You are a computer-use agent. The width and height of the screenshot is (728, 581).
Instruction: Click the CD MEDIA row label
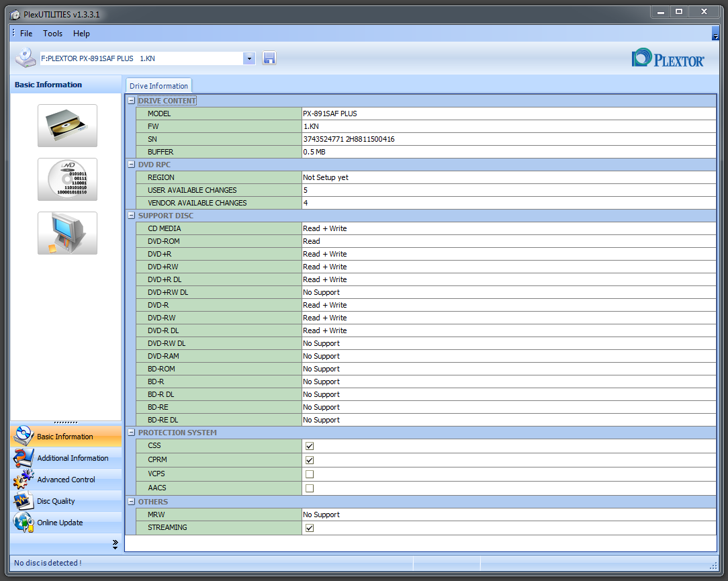165,228
